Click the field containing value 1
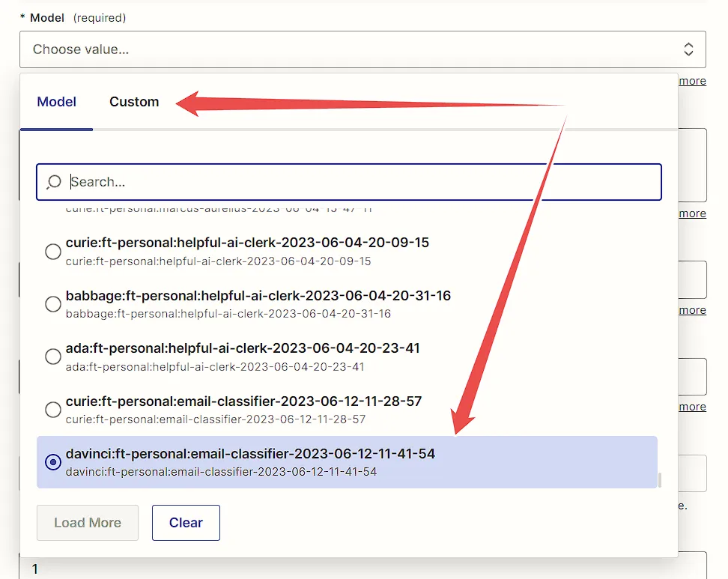Screen dimensions: 728x579 click(x=363, y=566)
